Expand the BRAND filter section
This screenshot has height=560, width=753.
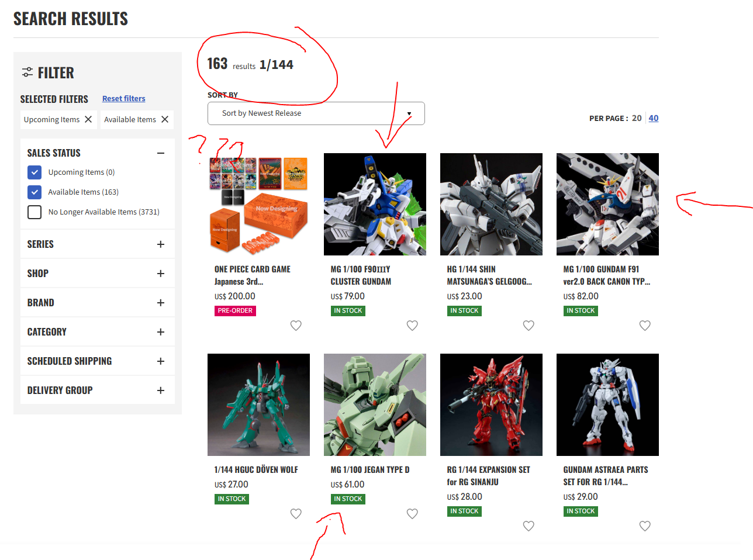click(x=98, y=303)
